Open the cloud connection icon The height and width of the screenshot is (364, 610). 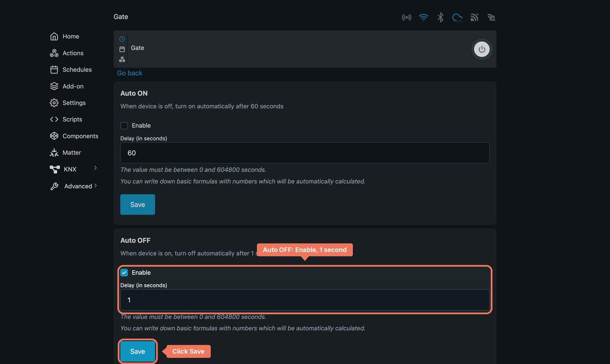click(457, 18)
